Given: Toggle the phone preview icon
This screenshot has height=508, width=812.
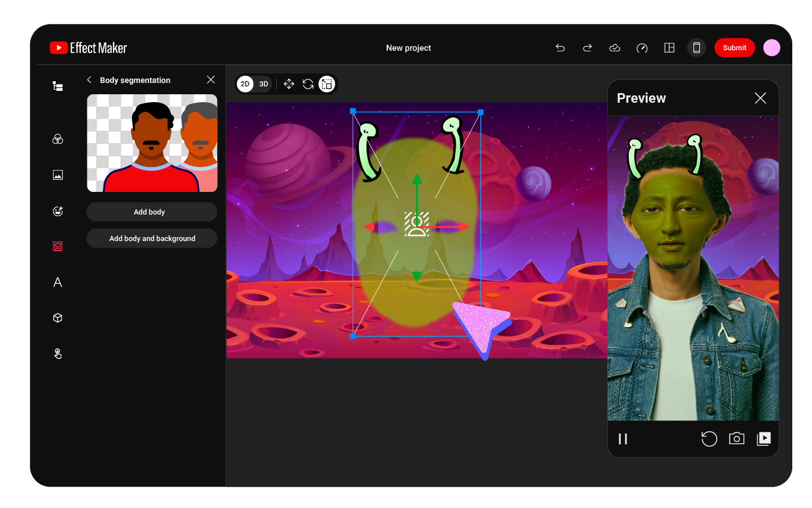Looking at the screenshot, I should coord(696,48).
